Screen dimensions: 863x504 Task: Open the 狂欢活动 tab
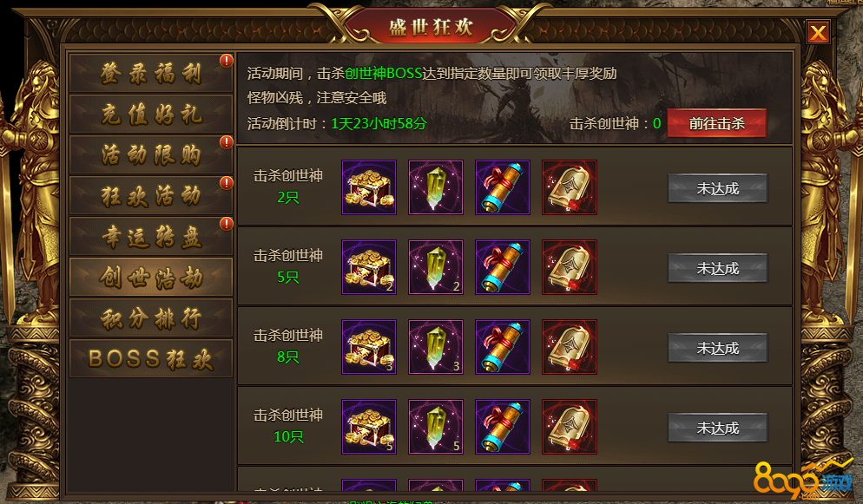[151, 195]
